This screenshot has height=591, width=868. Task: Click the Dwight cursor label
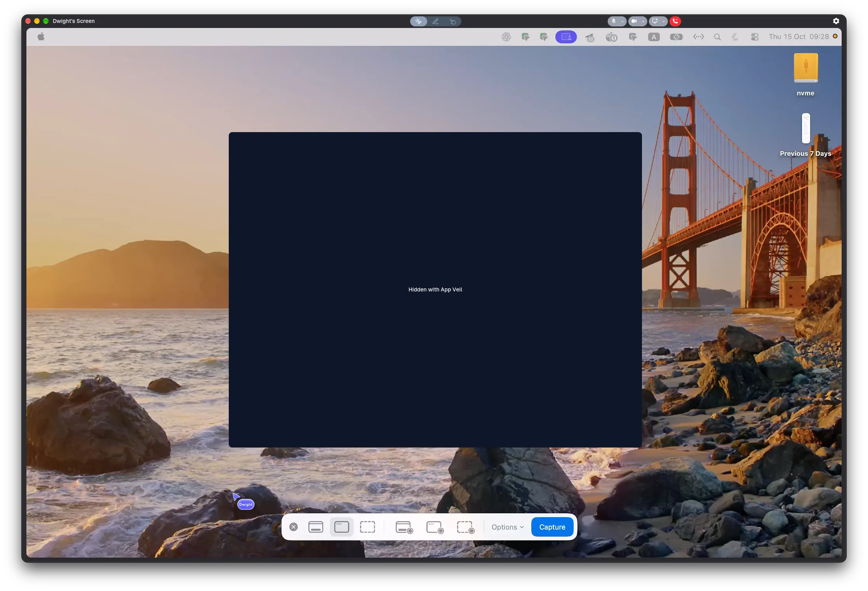(x=245, y=504)
